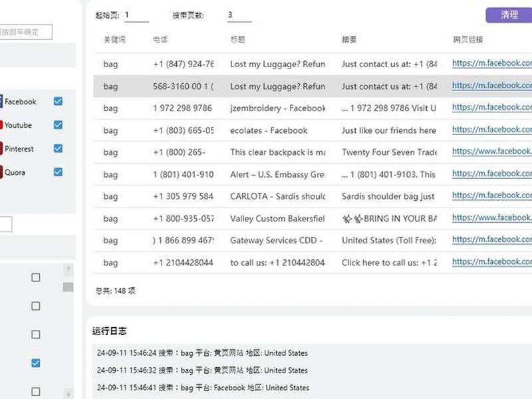Select summary 'Twenty Four Seven Trade'

(x=389, y=152)
